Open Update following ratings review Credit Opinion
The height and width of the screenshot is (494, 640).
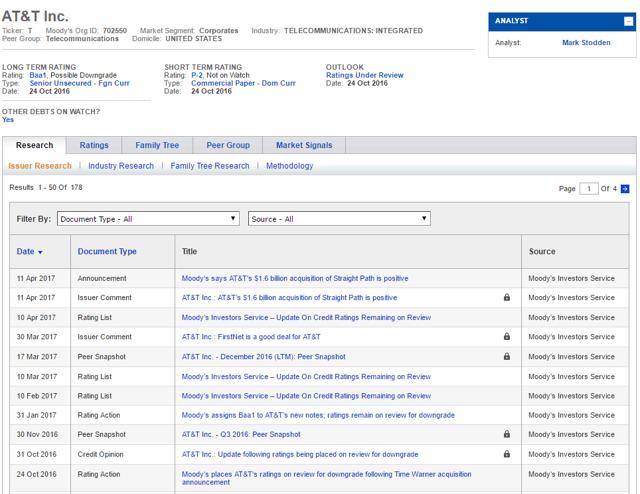[x=300, y=454]
